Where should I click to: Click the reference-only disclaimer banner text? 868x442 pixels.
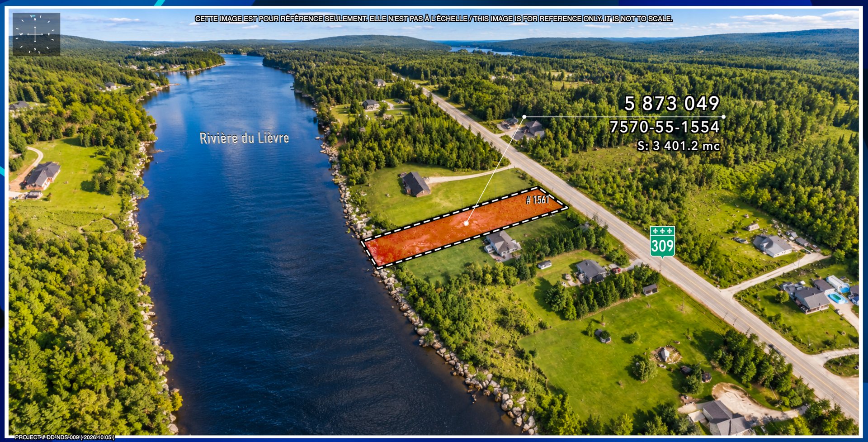(434, 19)
